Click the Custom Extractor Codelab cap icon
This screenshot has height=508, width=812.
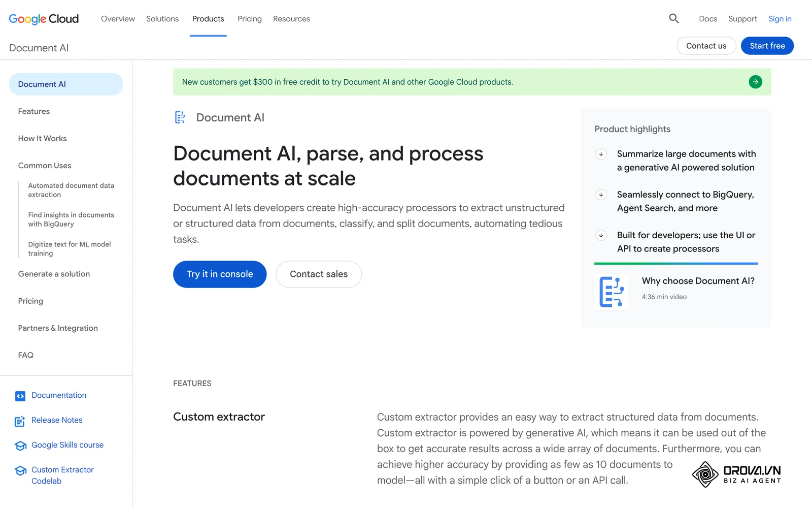(20, 470)
